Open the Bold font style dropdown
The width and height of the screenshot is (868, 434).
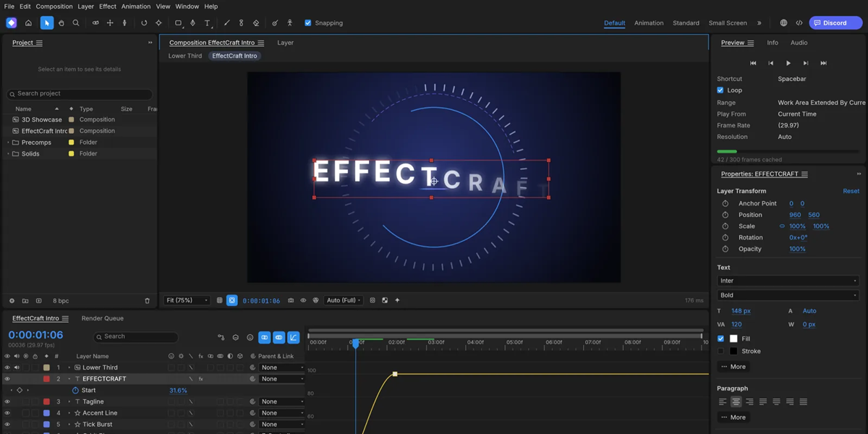[788, 295]
